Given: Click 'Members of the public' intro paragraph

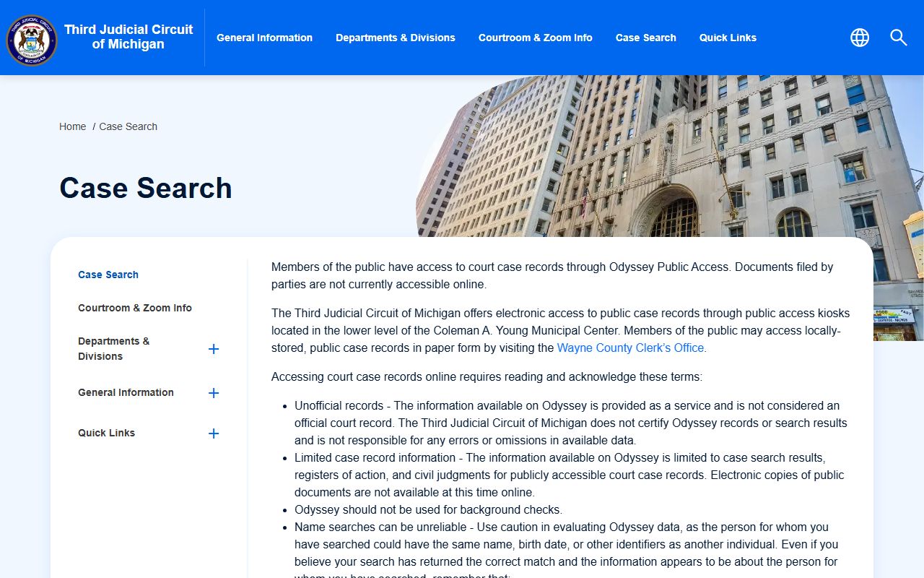Looking at the screenshot, I should (x=552, y=275).
